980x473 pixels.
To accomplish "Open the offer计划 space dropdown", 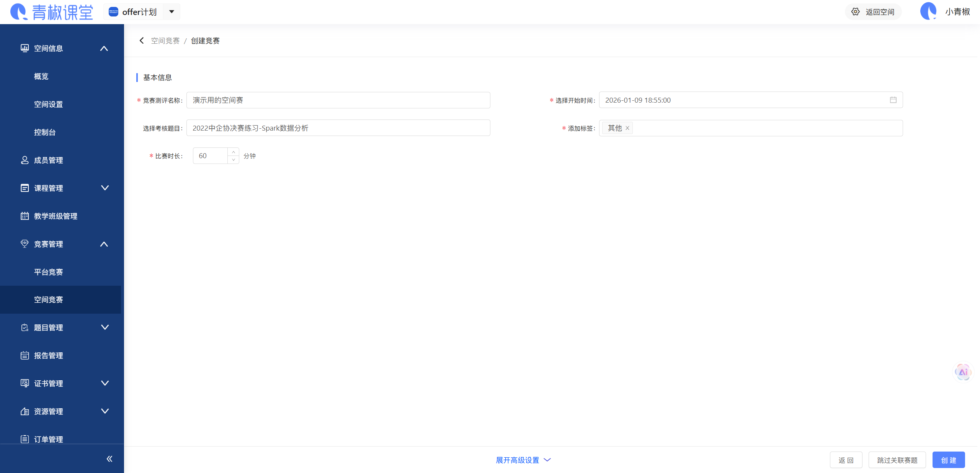I will (x=172, y=12).
